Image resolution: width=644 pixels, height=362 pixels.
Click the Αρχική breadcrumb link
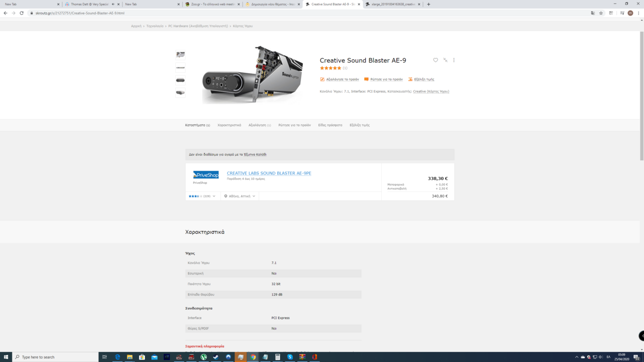[x=136, y=26]
